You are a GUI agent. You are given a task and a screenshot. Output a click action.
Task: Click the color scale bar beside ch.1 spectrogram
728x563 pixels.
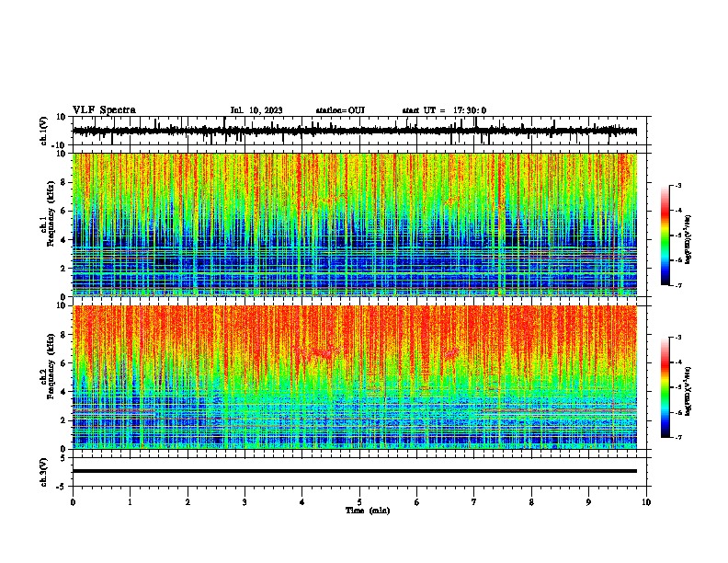pyautogui.click(x=665, y=236)
